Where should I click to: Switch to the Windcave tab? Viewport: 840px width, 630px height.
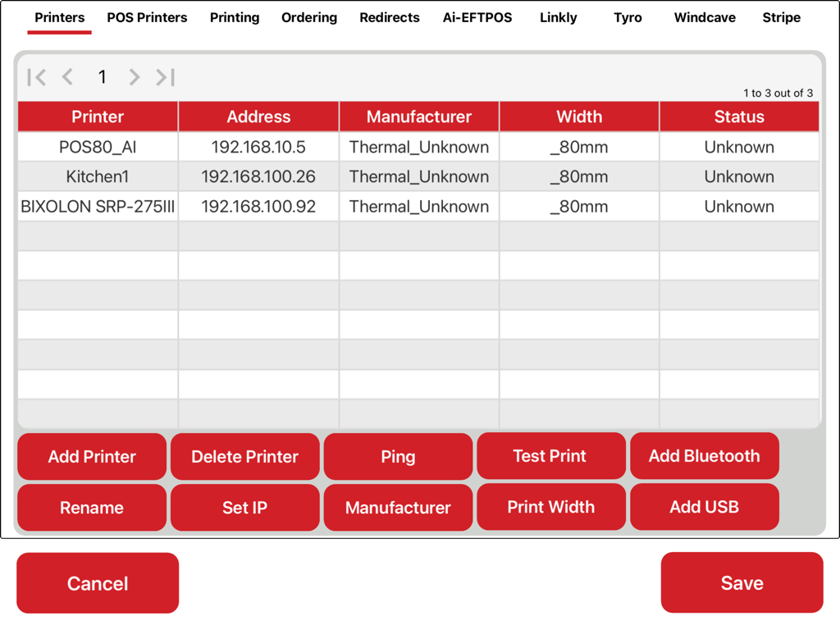point(704,17)
